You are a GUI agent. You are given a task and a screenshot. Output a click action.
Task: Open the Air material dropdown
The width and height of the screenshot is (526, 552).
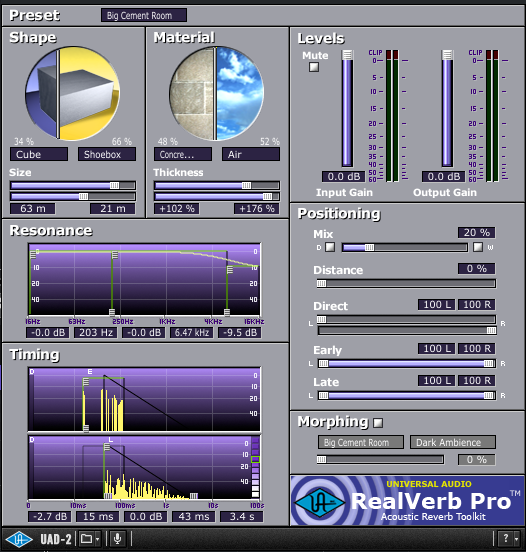pyautogui.click(x=251, y=154)
